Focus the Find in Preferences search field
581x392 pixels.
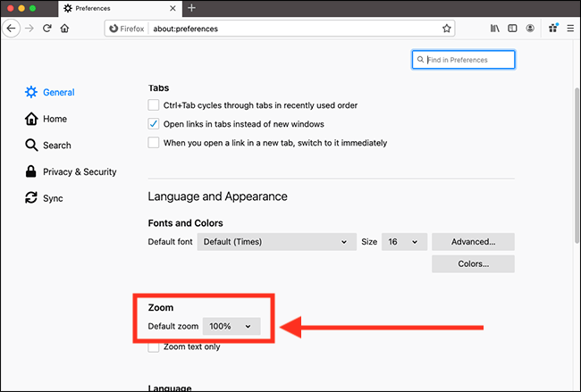[463, 60]
